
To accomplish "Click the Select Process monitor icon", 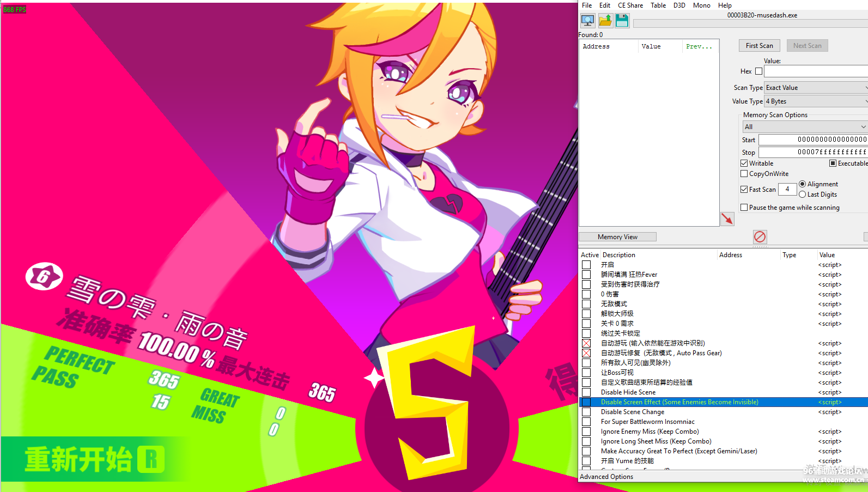I will 587,21.
